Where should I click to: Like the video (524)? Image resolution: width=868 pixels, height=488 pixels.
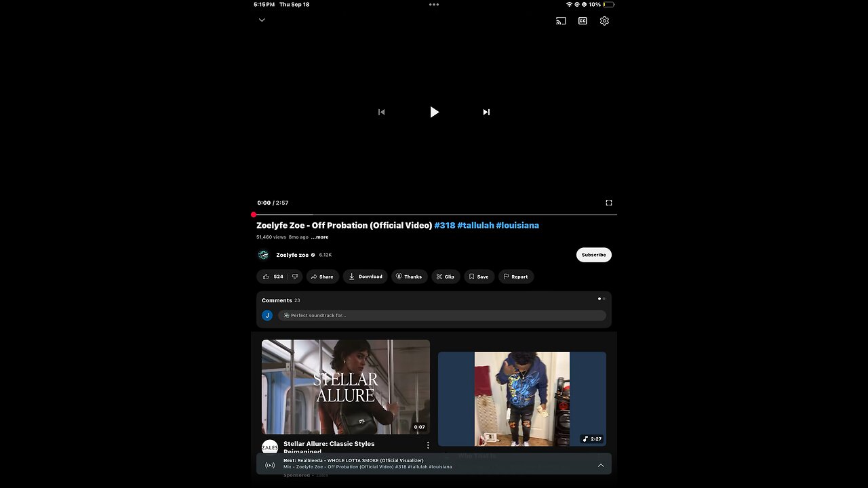[273, 277]
